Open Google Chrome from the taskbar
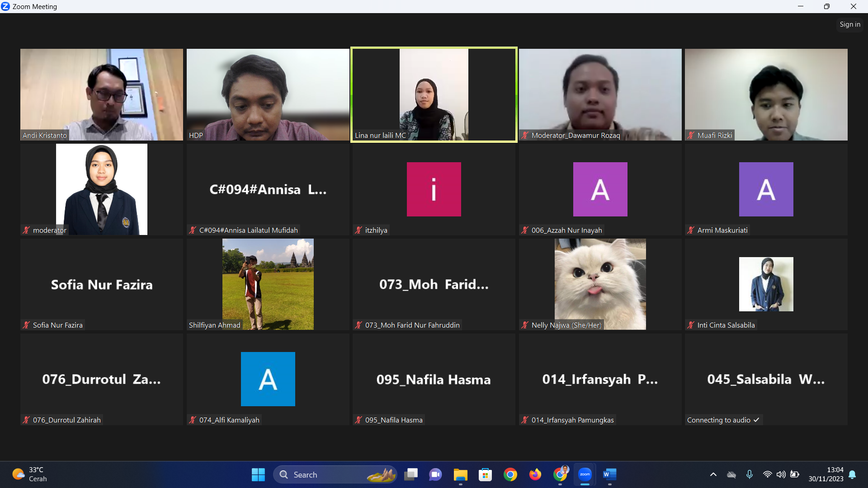Image resolution: width=868 pixels, height=488 pixels. coord(510,474)
